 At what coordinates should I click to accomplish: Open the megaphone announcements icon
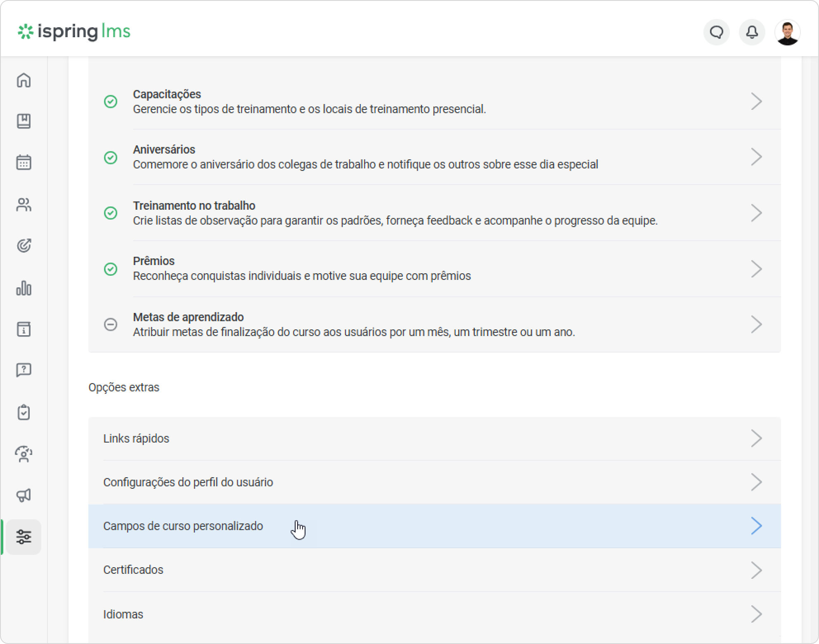[x=24, y=495]
